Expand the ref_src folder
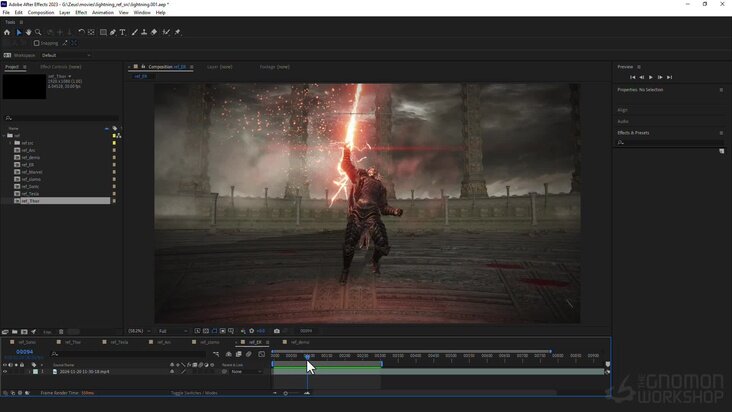732x412 pixels. [x=10, y=143]
